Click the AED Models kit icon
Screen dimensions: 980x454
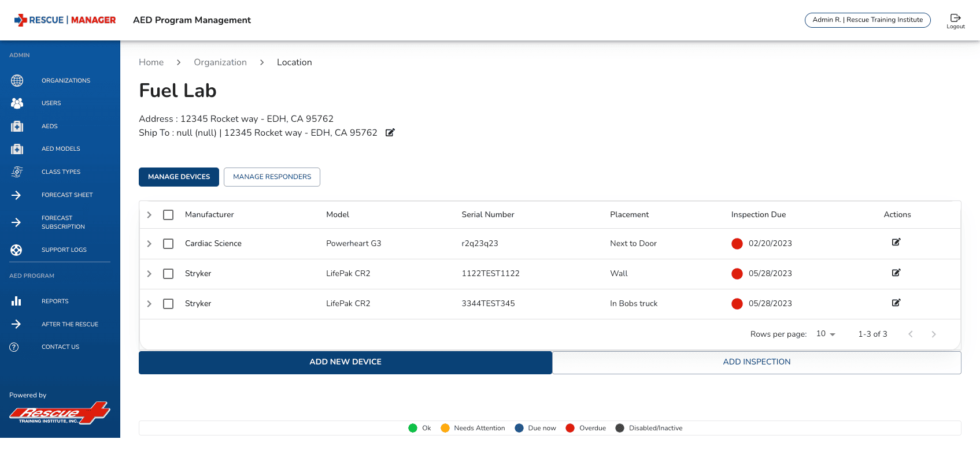point(17,149)
